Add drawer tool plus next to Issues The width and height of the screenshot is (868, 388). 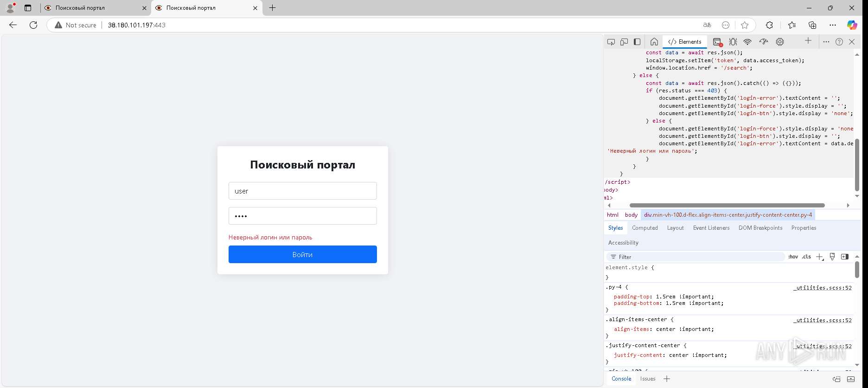(667, 379)
